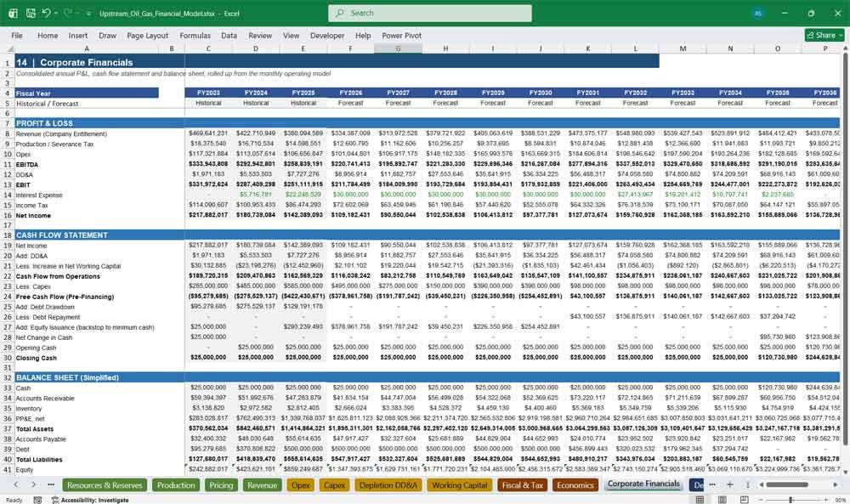850x504 pixels.
Task: Open the Review ribbon tab
Action: (260, 35)
